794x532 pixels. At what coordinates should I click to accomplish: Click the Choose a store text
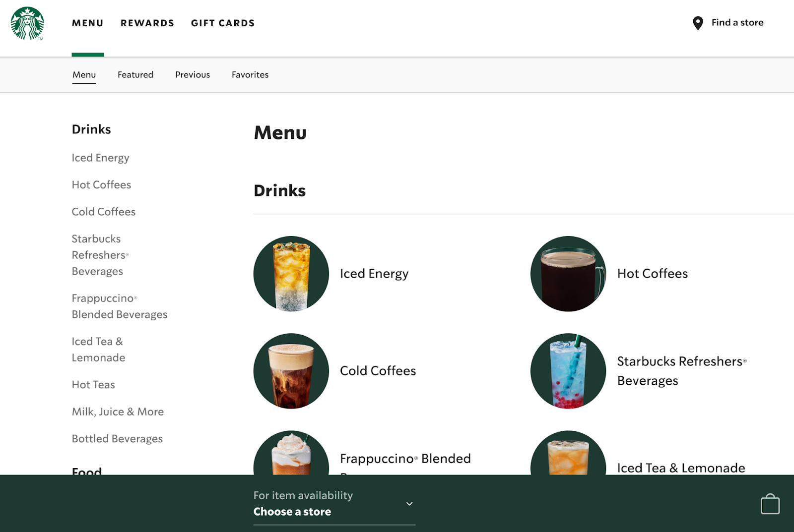click(x=292, y=512)
